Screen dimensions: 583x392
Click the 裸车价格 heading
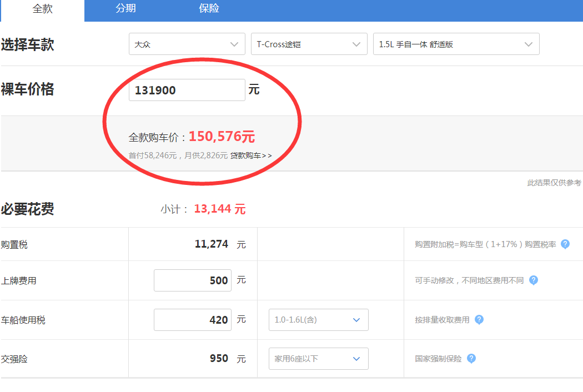click(x=28, y=89)
